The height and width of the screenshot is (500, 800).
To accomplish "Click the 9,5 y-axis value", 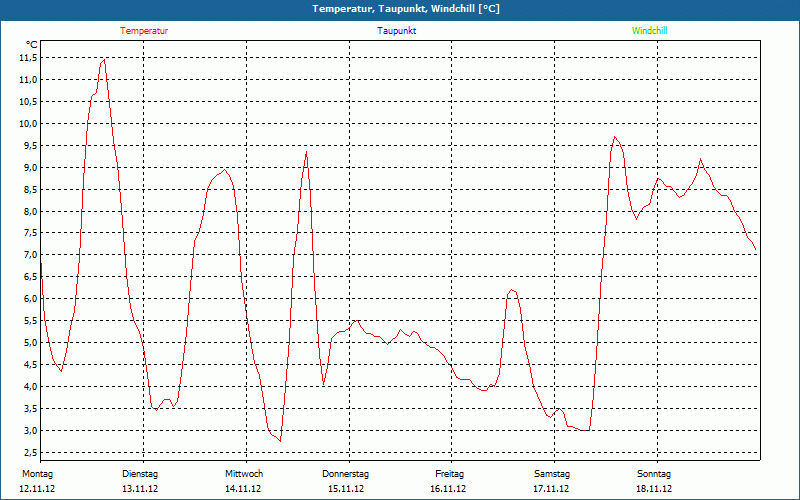I will coord(30,145).
